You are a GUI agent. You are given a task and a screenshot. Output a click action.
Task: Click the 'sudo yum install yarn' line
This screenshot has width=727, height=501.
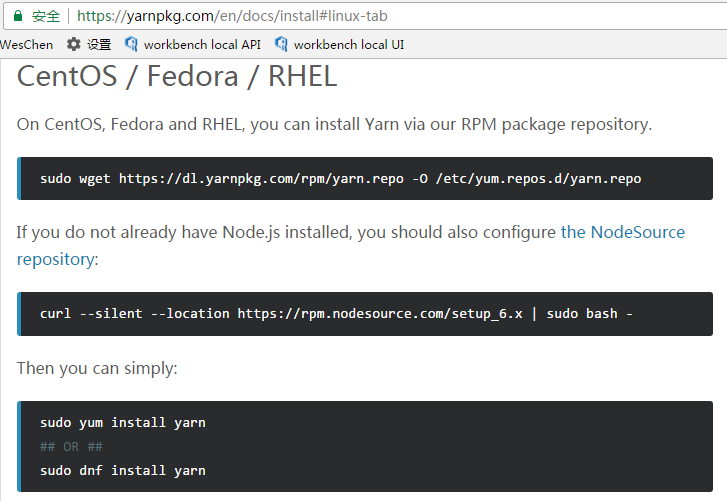[123, 423]
